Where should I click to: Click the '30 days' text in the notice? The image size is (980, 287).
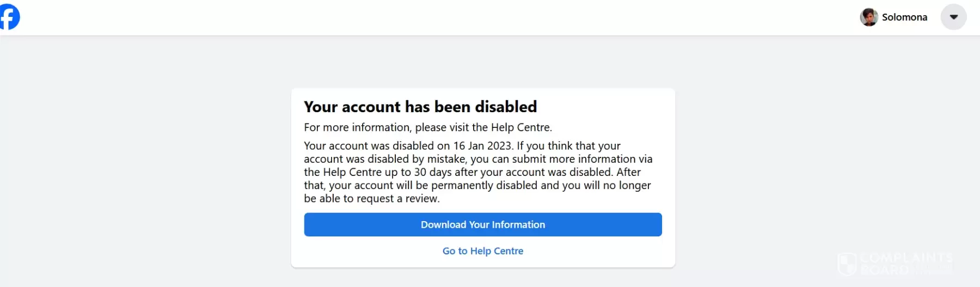coord(434,172)
